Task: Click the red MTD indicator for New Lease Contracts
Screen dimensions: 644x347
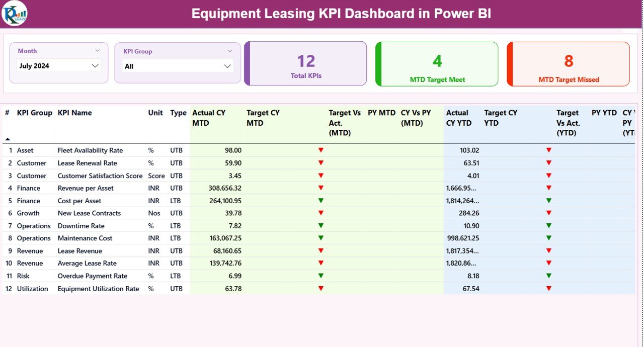Action: coord(321,213)
